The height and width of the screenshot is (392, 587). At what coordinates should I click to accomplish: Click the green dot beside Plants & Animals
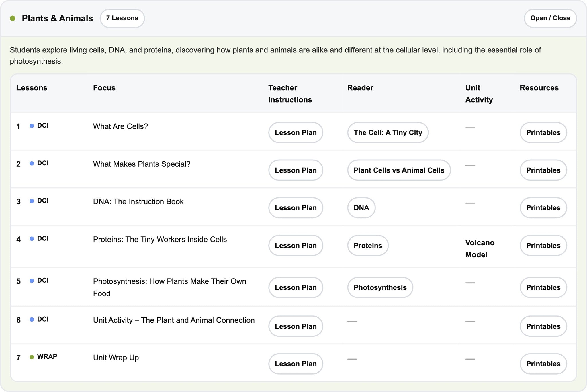(x=13, y=18)
